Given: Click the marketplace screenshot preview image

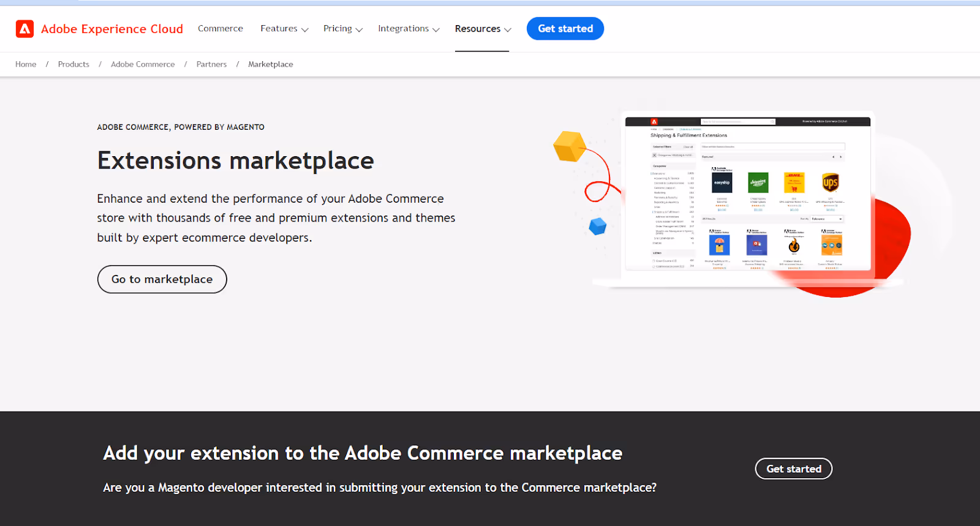Looking at the screenshot, I should tap(748, 193).
